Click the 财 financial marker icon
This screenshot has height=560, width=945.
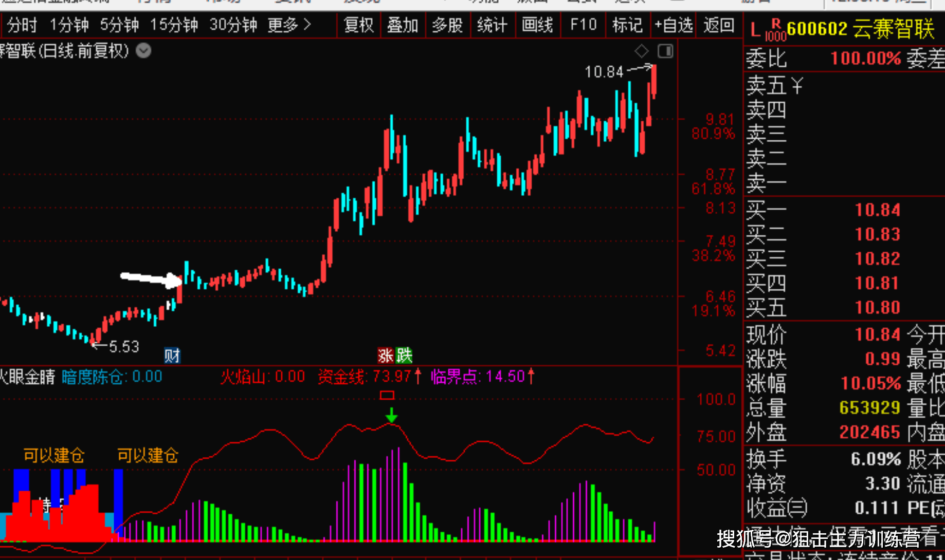[172, 355]
